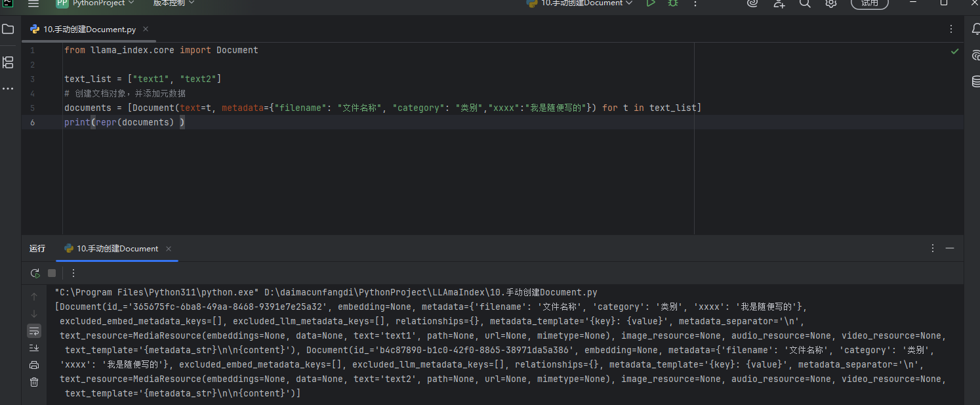Clear console output with the trash icon

click(x=34, y=382)
